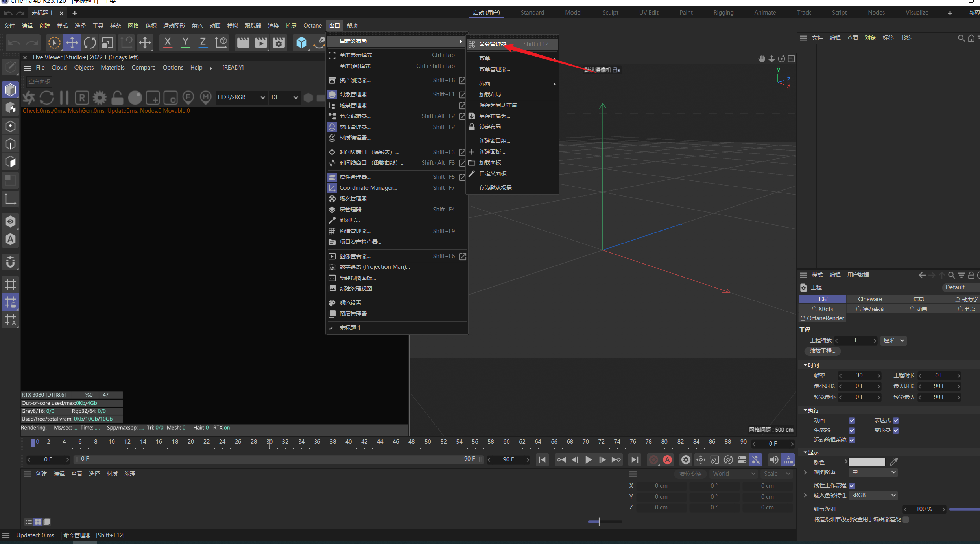The width and height of the screenshot is (980, 544).
Task: Add a Cube primitive object
Action: [301, 42]
